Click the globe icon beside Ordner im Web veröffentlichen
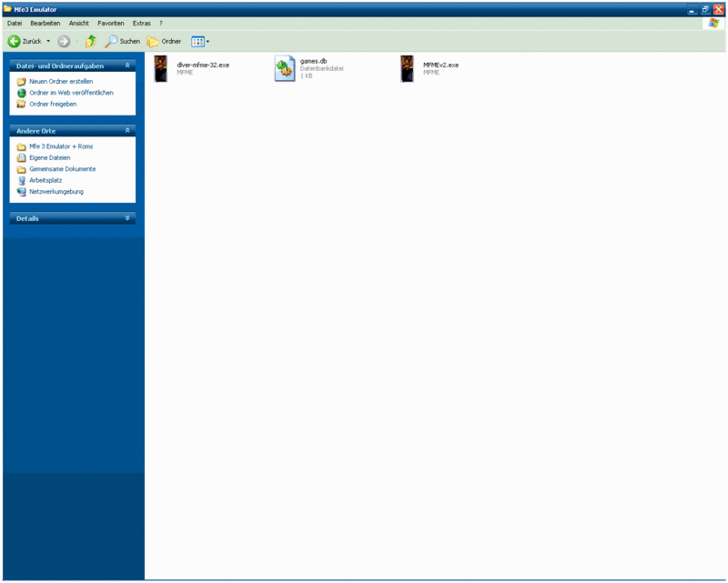728x583 pixels. coord(21,93)
